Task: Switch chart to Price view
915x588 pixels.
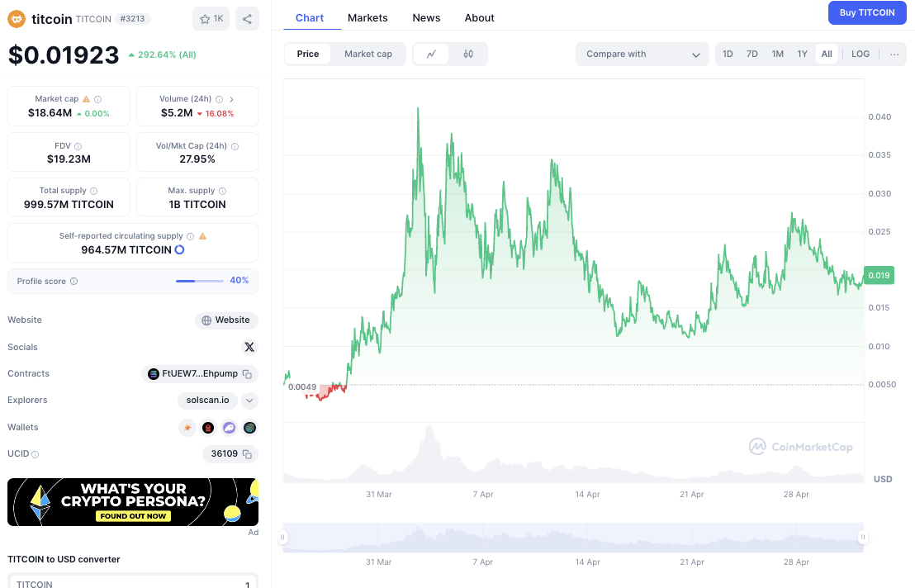Action: (x=308, y=55)
